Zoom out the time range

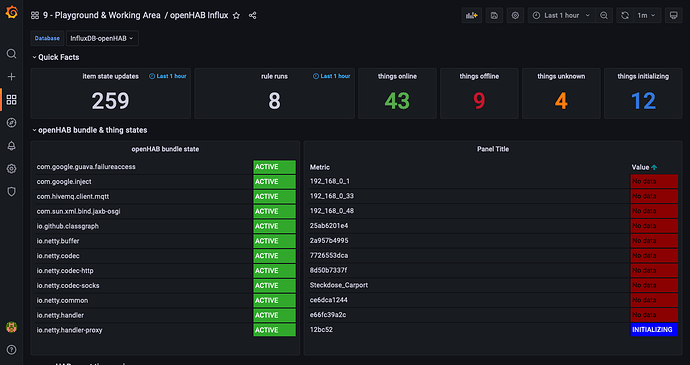point(604,15)
